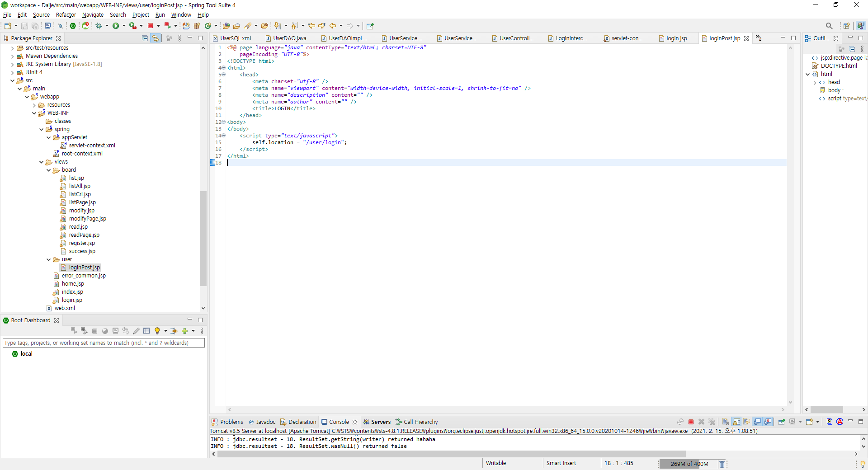
Task: Click the Last Edit Location arrow icon
Action: pyautogui.click(x=311, y=26)
